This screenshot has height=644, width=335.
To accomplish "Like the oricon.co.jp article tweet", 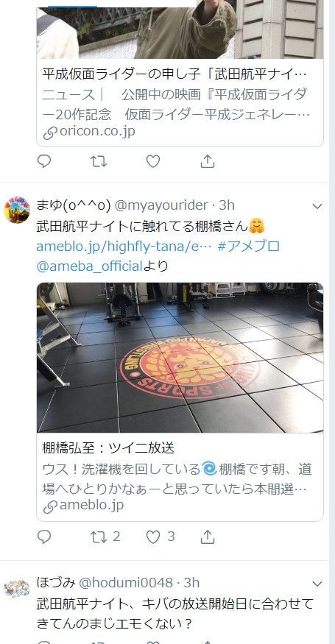I will pos(153,161).
